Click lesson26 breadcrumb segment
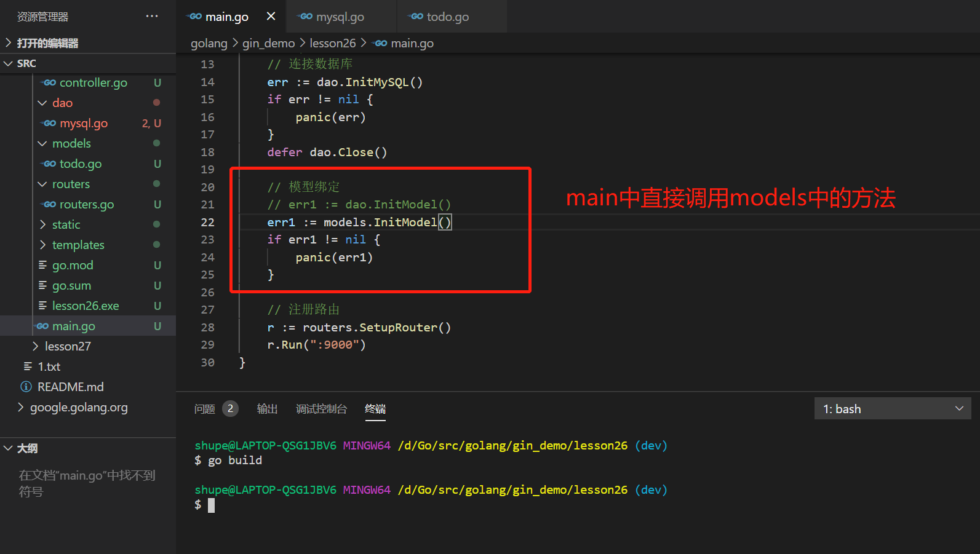980x554 pixels. tap(333, 43)
